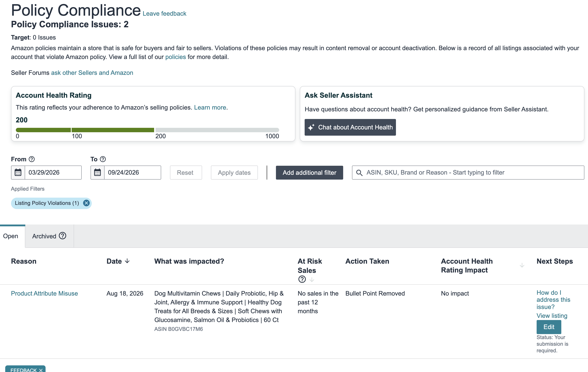The width and height of the screenshot is (588, 372).
Task: Click the Reason column header
Action: 24,261
